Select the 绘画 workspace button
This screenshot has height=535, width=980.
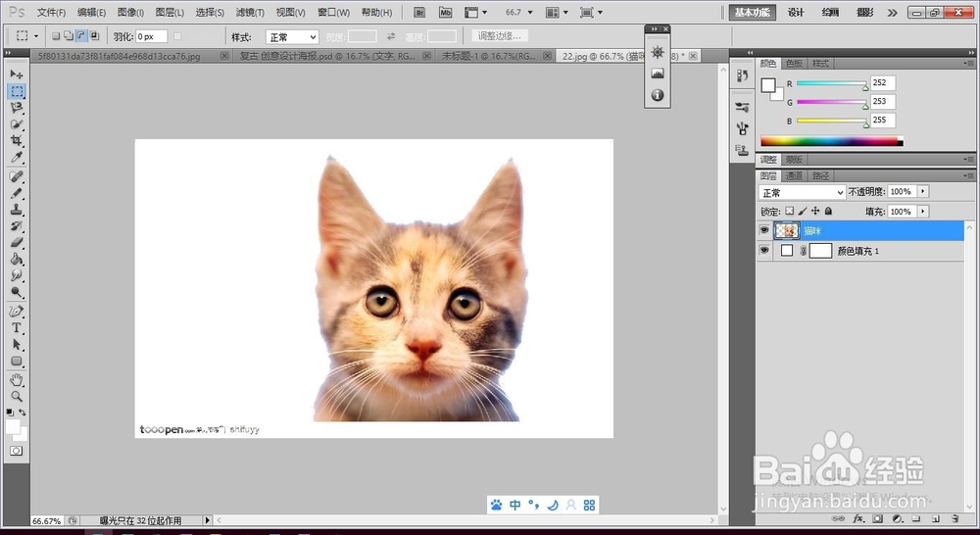(831, 13)
